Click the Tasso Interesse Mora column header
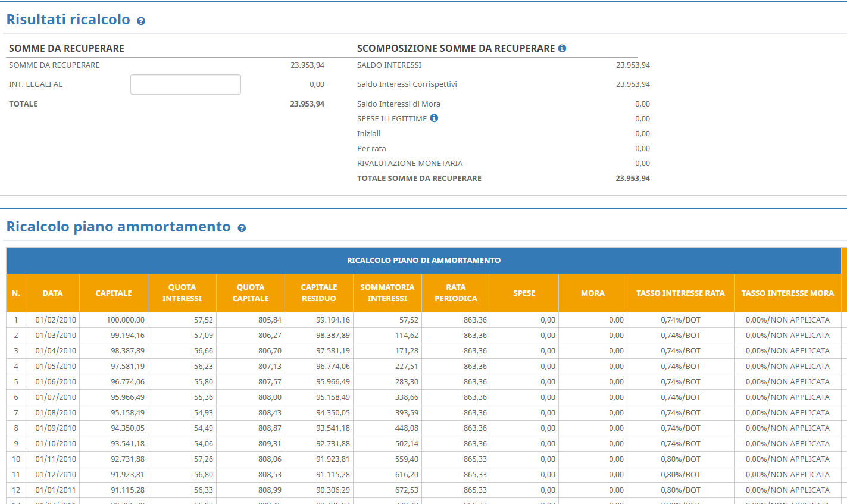This screenshot has height=504, width=847. coord(787,293)
